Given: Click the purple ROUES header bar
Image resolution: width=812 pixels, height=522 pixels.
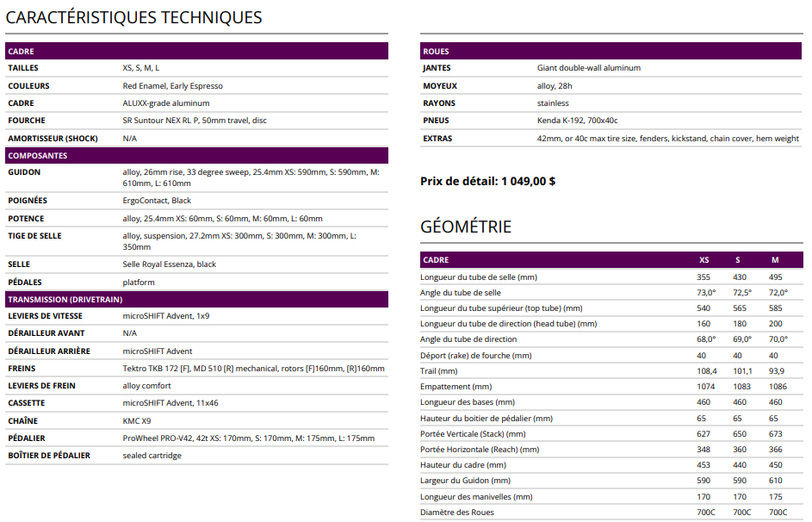Looking at the screenshot, I should [611, 52].
